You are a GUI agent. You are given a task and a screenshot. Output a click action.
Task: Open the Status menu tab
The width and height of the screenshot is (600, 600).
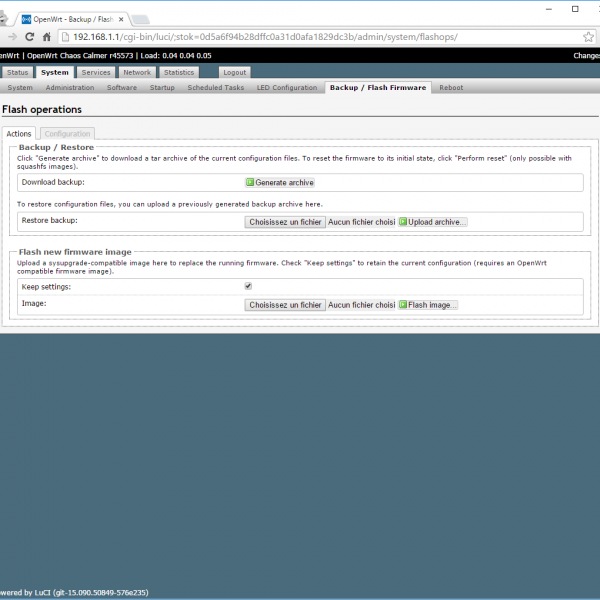click(17, 72)
